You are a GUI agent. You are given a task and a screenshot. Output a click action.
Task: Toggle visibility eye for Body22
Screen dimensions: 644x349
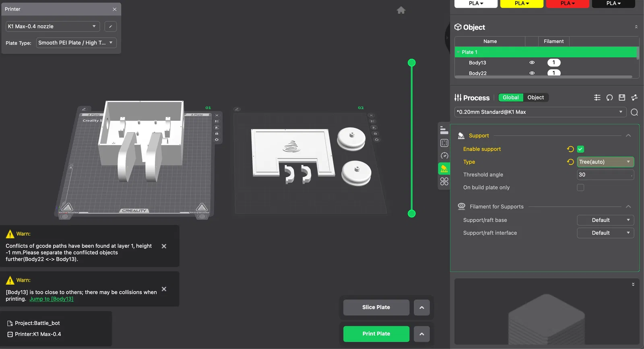(532, 73)
